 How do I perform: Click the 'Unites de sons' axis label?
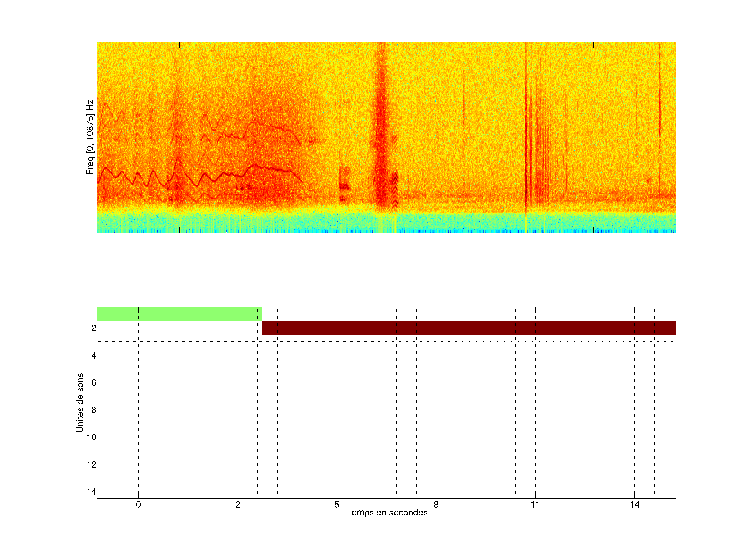point(80,402)
